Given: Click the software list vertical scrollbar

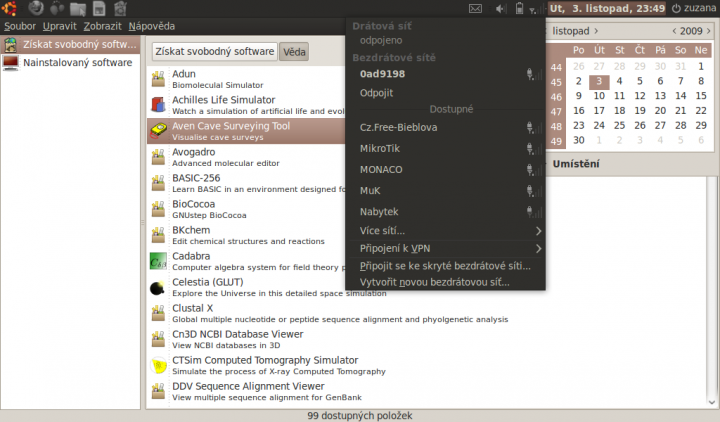Looking at the screenshot, I should [712, 287].
